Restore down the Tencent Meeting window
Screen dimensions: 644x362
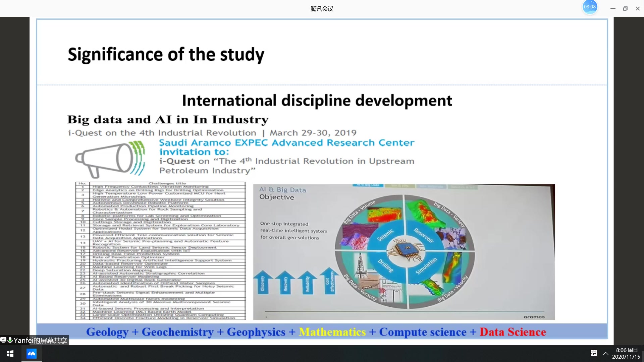click(x=625, y=9)
